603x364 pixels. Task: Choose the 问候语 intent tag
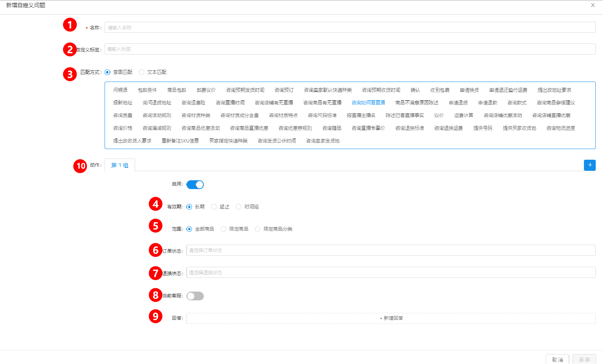pyautogui.click(x=120, y=90)
